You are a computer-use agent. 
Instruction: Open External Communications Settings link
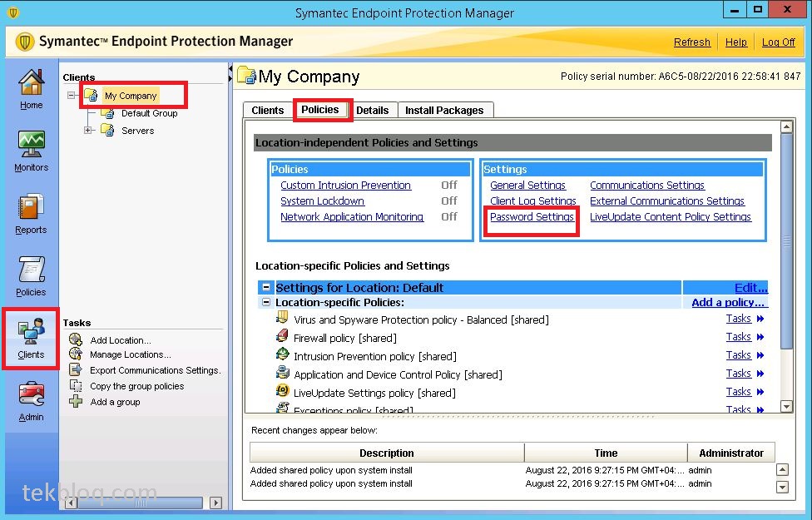[x=667, y=201]
